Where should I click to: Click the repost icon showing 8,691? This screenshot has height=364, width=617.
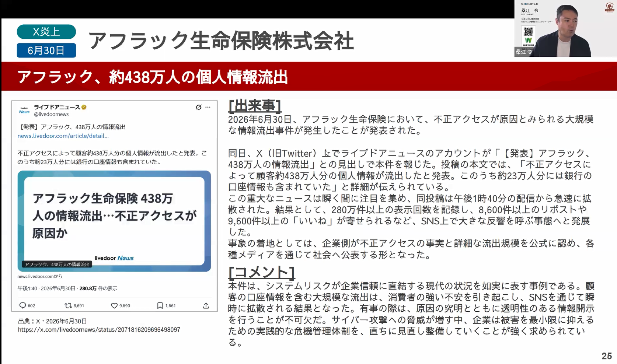pos(68,305)
